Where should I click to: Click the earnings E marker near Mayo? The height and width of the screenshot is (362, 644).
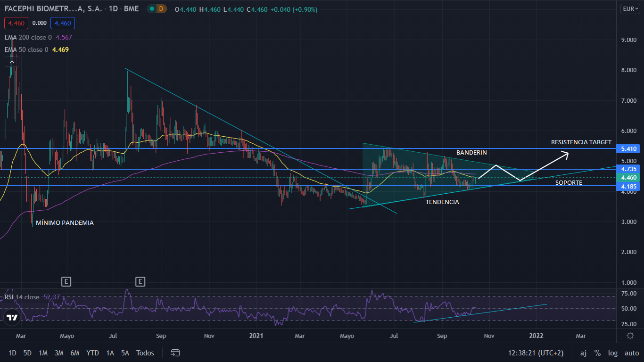click(x=66, y=282)
